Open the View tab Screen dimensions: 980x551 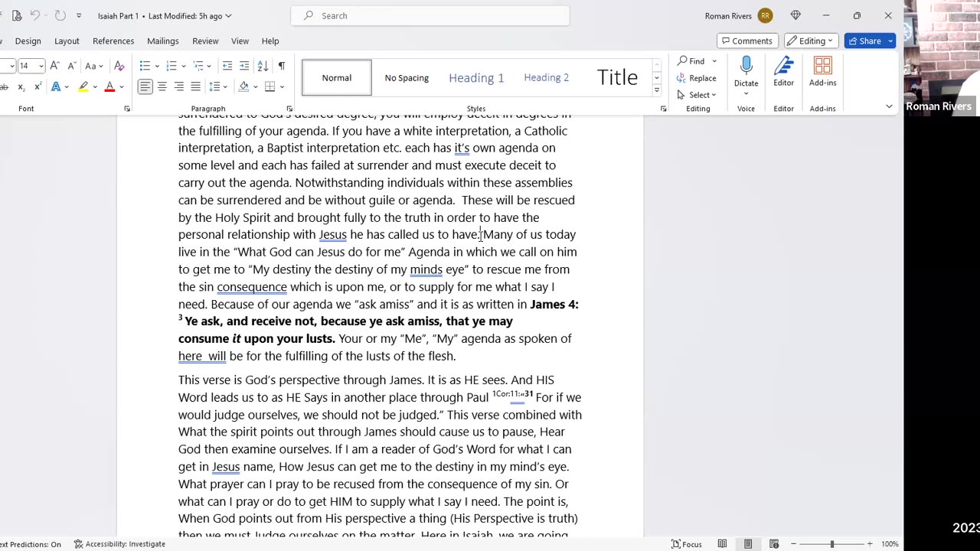(x=240, y=41)
